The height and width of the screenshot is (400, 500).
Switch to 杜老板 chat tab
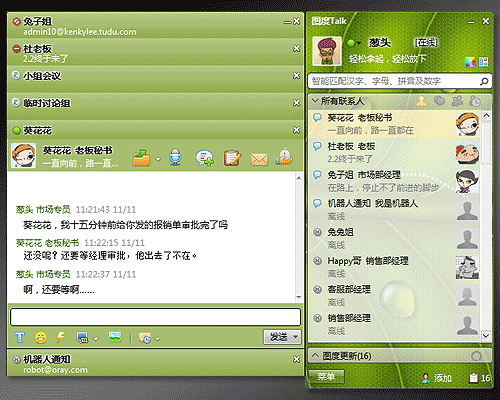155,53
